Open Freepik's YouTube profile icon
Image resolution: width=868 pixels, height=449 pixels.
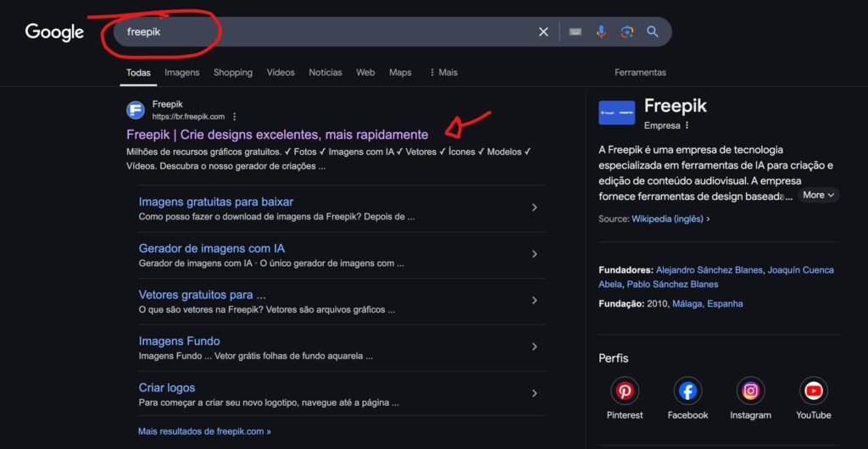pos(814,391)
